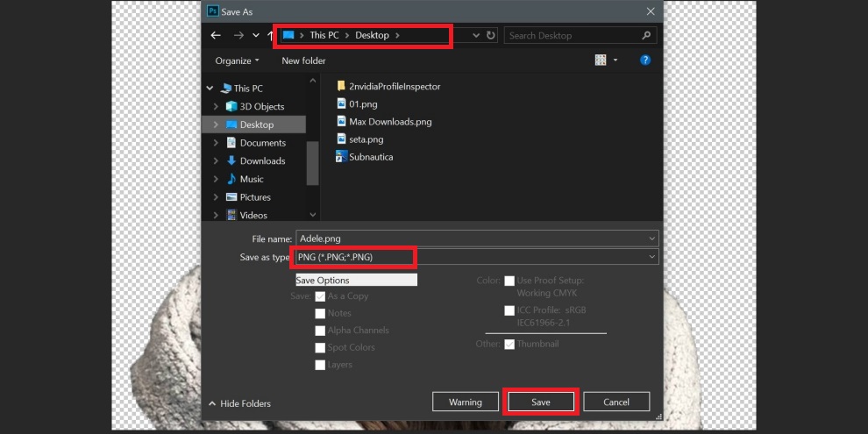Select the 2nvidiaProfileInspector folder
The width and height of the screenshot is (868, 434).
[388, 86]
